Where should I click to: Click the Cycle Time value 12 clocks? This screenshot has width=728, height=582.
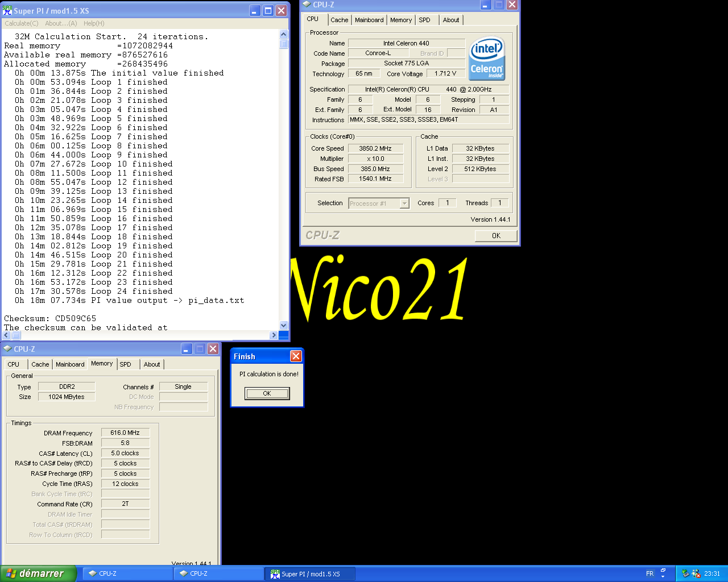click(x=125, y=484)
